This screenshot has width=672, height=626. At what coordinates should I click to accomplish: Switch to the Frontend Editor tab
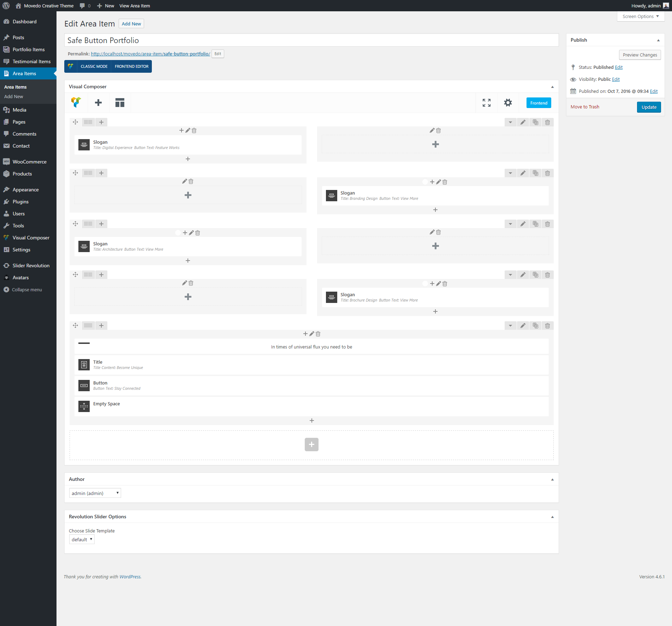click(131, 66)
